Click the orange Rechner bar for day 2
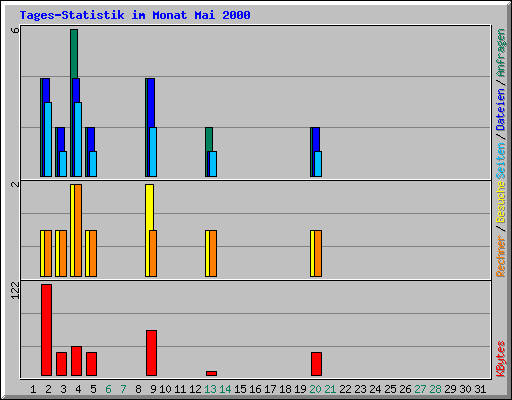The width and height of the screenshot is (512, 400). (48, 253)
